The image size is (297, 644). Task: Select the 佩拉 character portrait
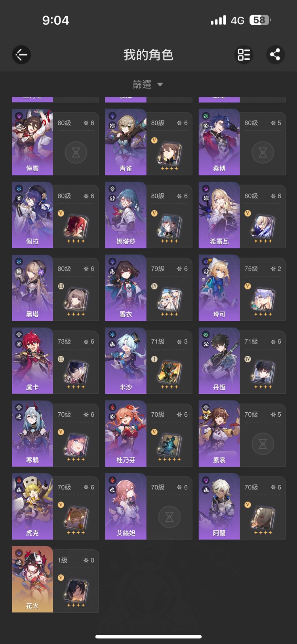coord(32,215)
